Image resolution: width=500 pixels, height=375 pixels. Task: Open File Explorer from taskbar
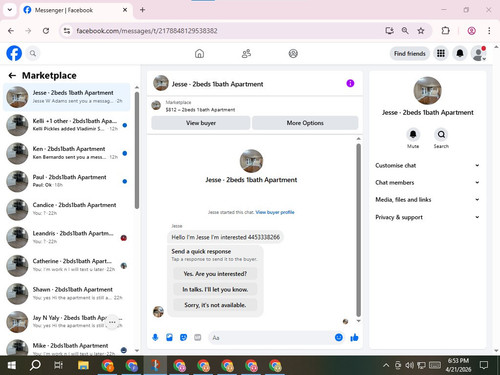coord(83,365)
